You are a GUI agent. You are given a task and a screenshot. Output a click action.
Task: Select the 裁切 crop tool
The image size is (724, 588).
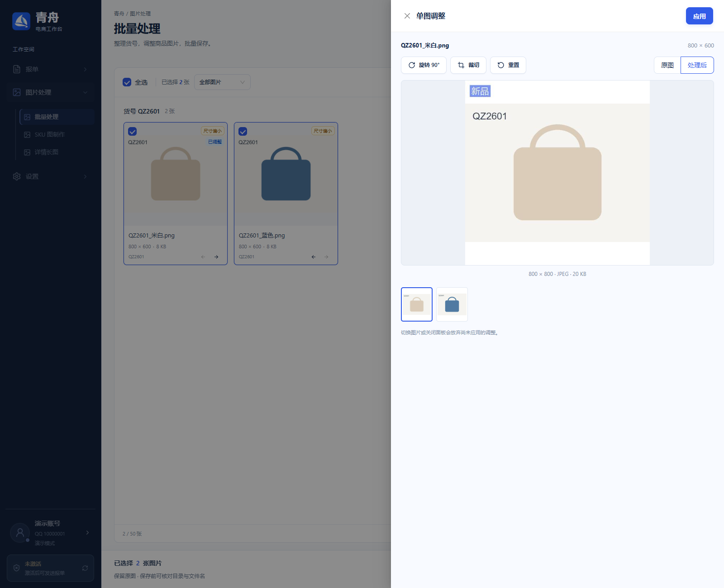coord(468,65)
